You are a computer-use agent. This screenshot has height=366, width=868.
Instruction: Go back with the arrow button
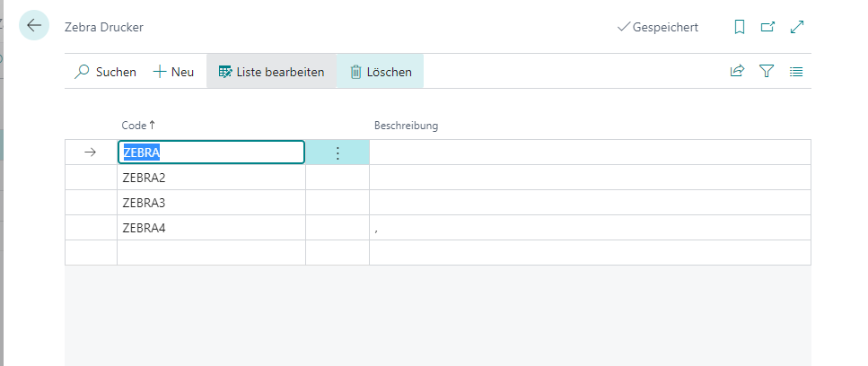click(x=34, y=25)
